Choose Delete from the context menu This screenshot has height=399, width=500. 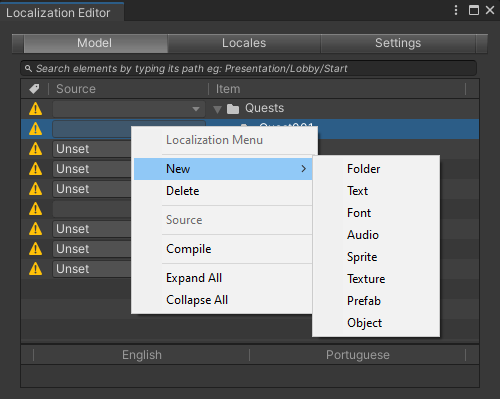click(x=223, y=191)
